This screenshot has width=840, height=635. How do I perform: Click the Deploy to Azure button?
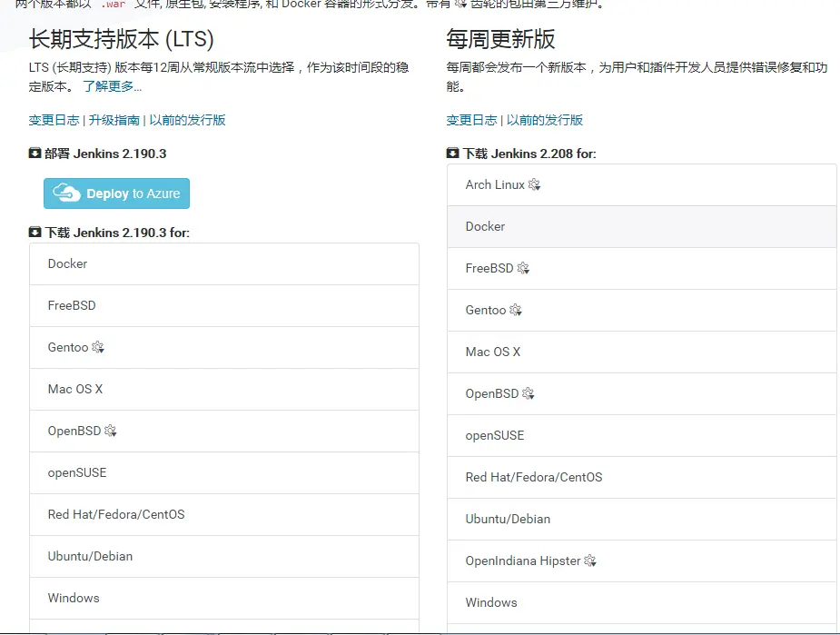[116, 193]
